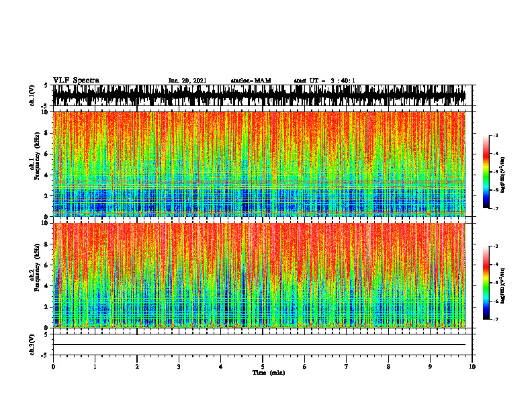Viewport: 532px width, 411px height.
Task: Click the ch.1 spectrogram '4' kHz tick label
Action: [x=47, y=175]
